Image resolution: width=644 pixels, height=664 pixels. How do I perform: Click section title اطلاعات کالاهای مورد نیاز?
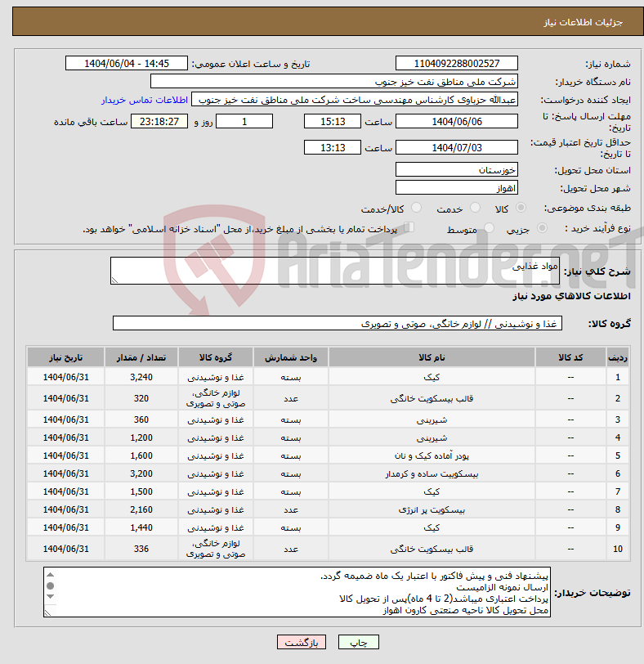571,296
